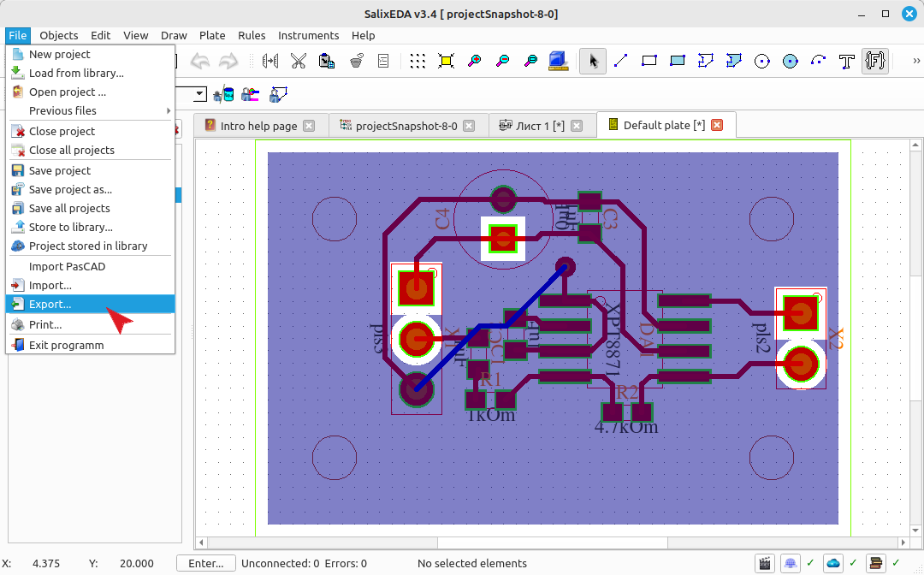The width and height of the screenshot is (924, 575).
Task: Click the lock polygon icon in second toolbar
Action: coord(277,94)
